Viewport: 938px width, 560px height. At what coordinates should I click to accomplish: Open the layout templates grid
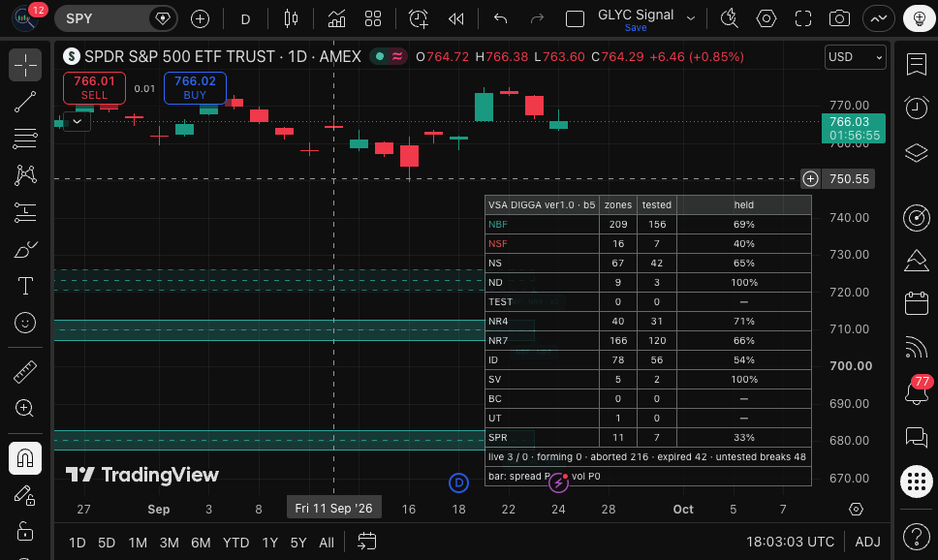[373, 19]
